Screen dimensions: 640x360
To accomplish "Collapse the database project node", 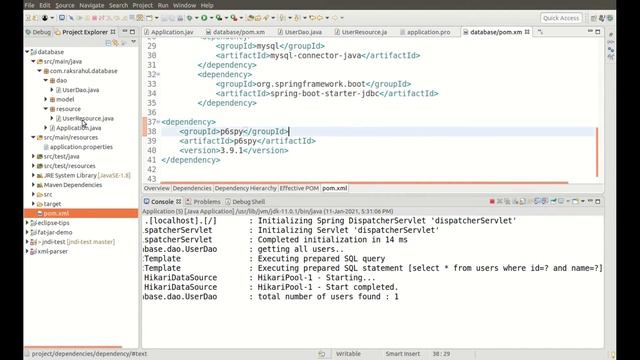I will tap(27, 52).
